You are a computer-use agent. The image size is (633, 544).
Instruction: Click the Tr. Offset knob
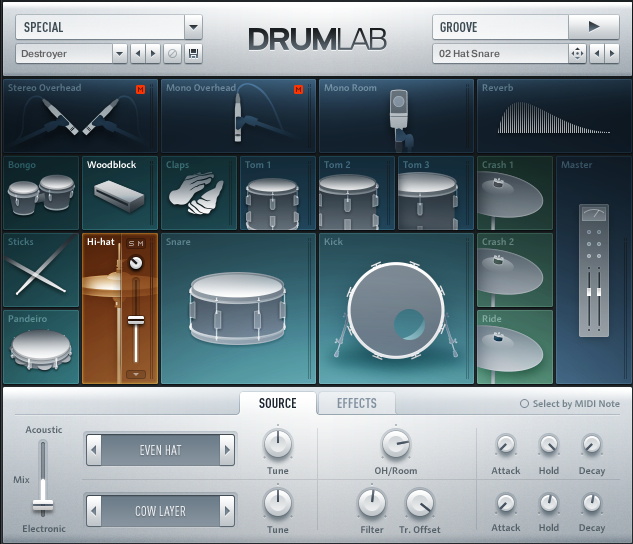420,502
